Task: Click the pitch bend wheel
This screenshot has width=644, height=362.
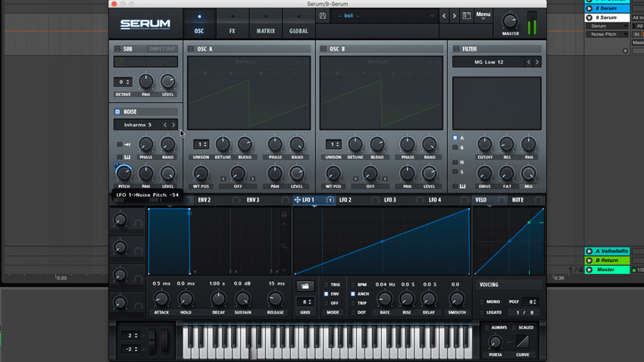Action: point(152,340)
